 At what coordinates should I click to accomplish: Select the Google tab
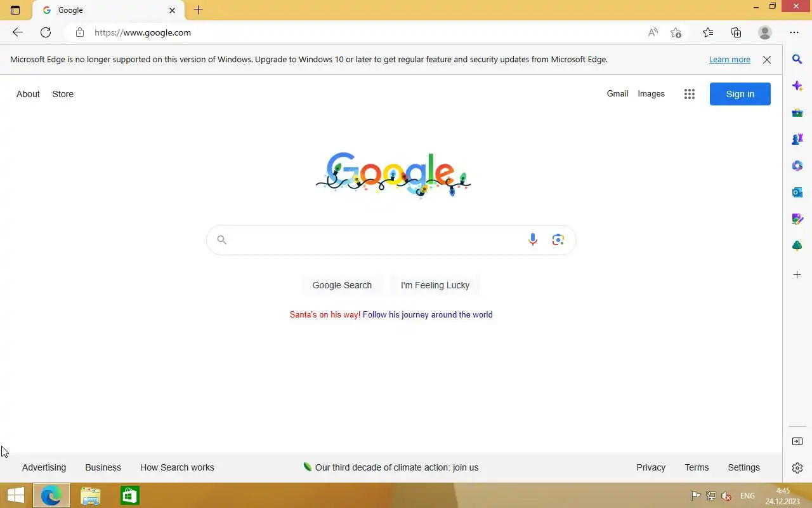[108, 10]
